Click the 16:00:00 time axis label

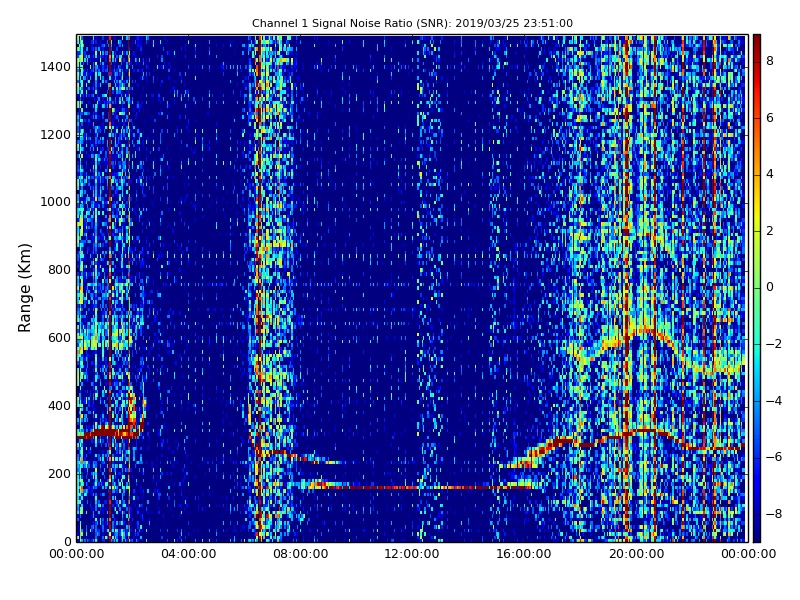tap(524, 554)
